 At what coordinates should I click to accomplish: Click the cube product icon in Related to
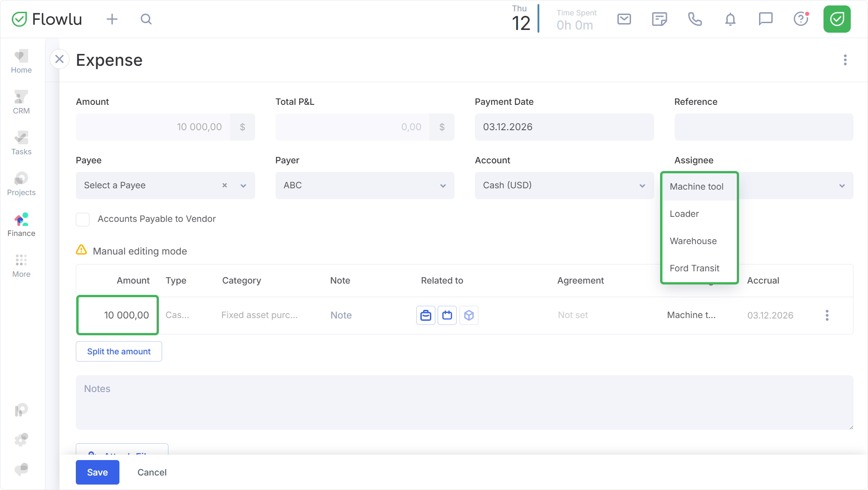(x=469, y=315)
